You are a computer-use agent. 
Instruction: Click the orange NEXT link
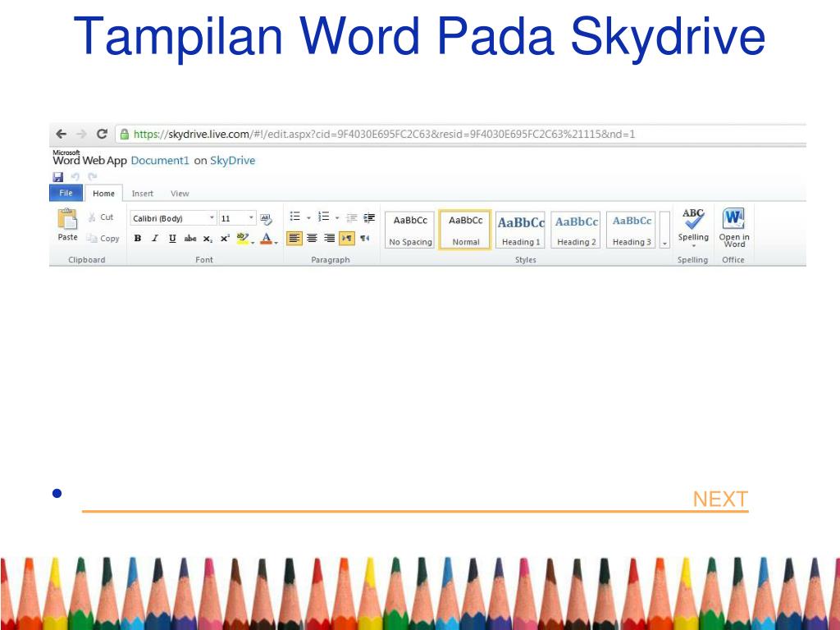720,499
